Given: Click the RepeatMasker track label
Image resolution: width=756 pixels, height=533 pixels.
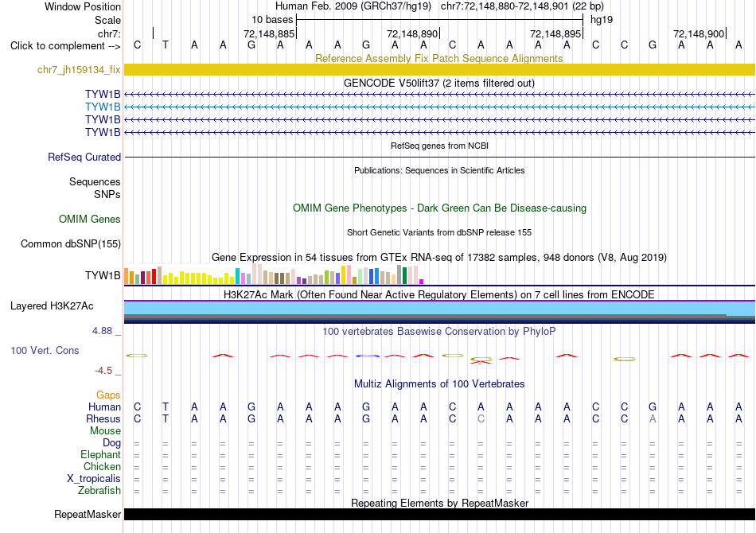Looking at the screenshot, I should click(x=88, y=514).
